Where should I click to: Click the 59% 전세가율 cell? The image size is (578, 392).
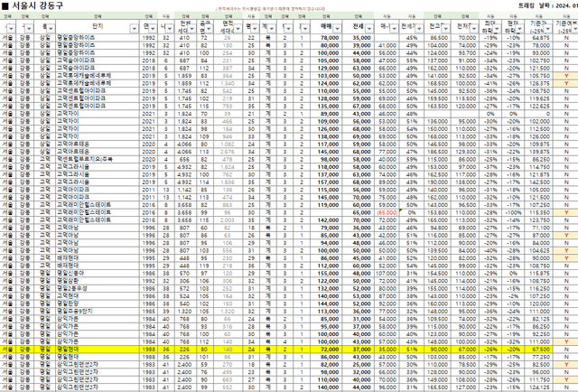coord(412,159)
